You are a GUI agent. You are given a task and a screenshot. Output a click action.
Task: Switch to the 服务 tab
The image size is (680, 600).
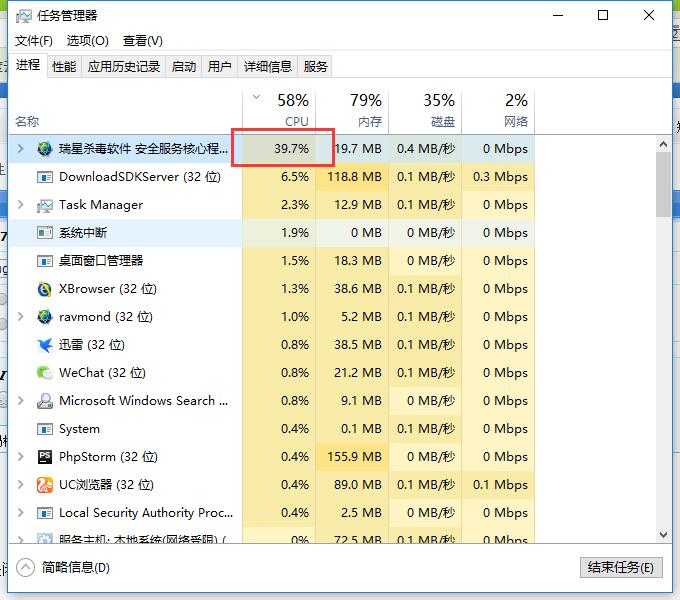pos(315,67)
